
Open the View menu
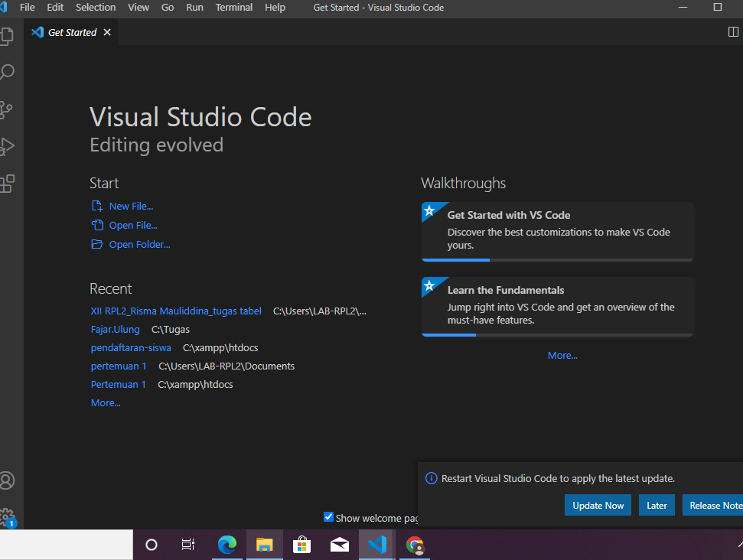click(138, 8)
